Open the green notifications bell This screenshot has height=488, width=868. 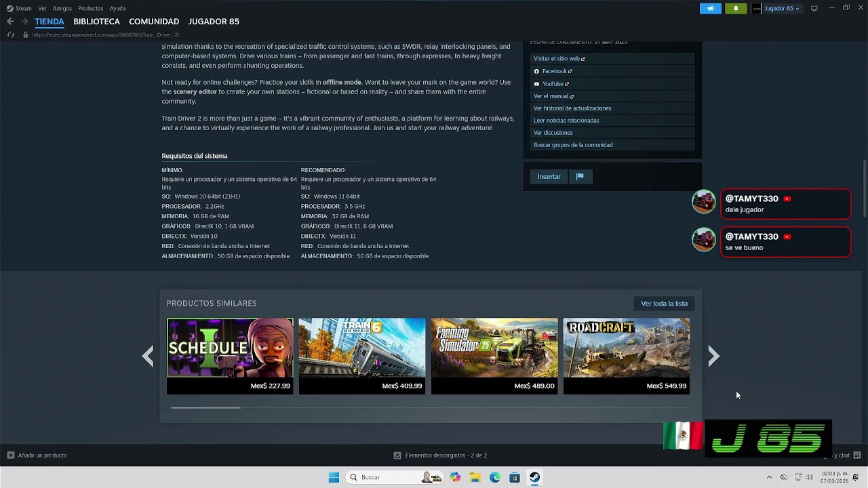736,8
